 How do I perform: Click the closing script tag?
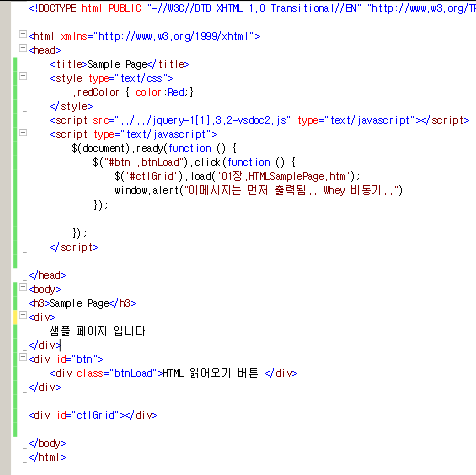(74, 247)
